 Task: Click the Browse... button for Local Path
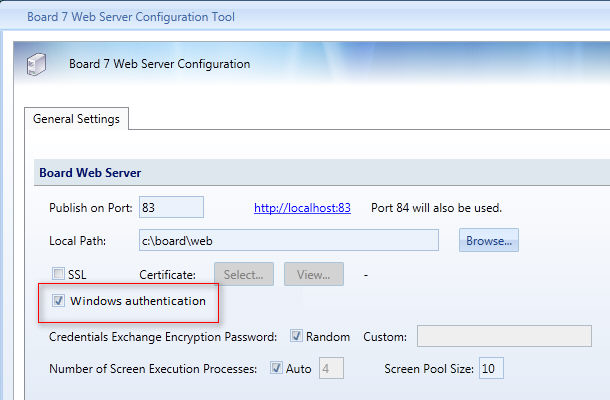click(489, 240)
